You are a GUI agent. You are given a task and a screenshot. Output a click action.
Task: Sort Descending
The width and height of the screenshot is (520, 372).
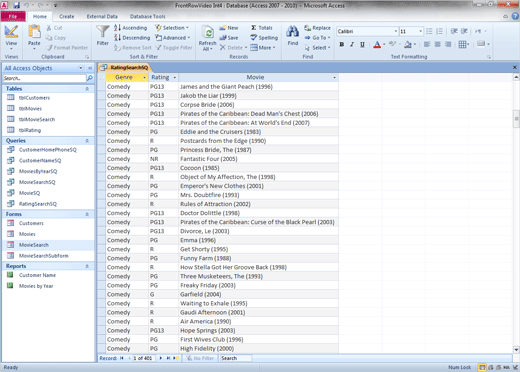click(x=132, y=38)
